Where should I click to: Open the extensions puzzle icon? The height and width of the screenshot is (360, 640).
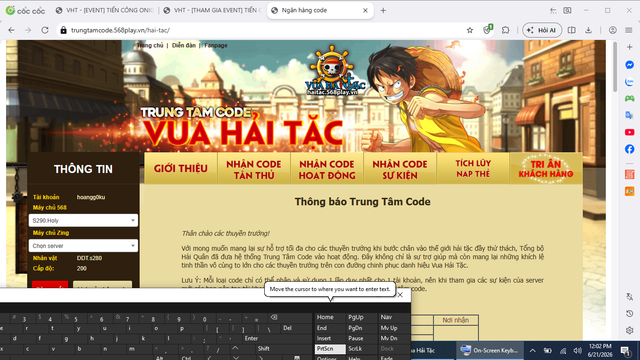[506, 30]
